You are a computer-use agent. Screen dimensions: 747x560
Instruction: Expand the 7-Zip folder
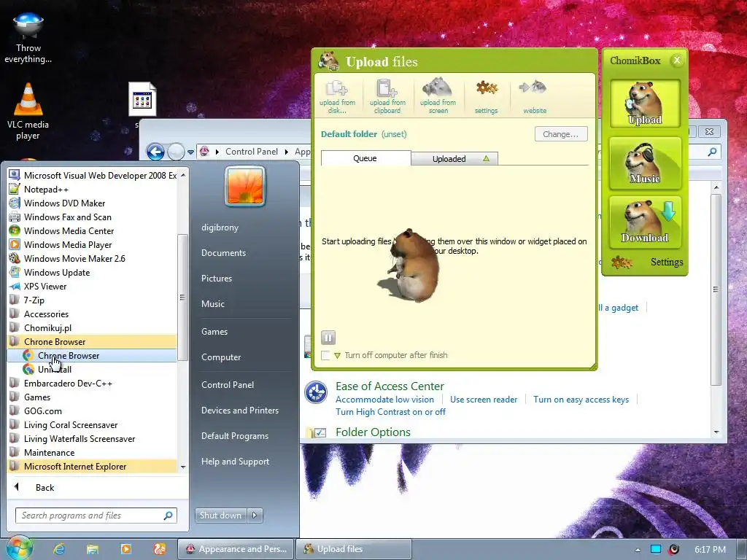coord(91,300)
